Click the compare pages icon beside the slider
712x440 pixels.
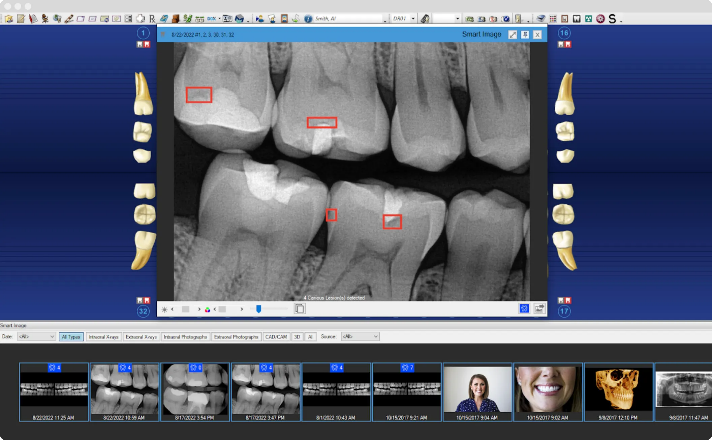click(x=299, y=309)
